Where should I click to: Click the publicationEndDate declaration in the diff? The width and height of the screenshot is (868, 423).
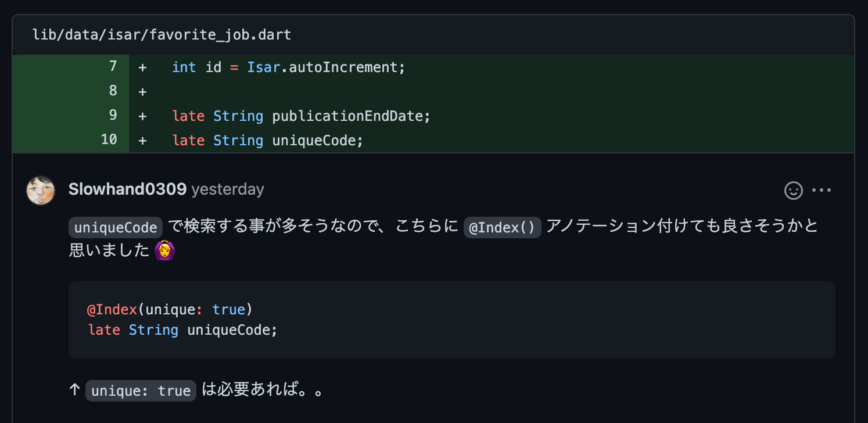[301, 116]
